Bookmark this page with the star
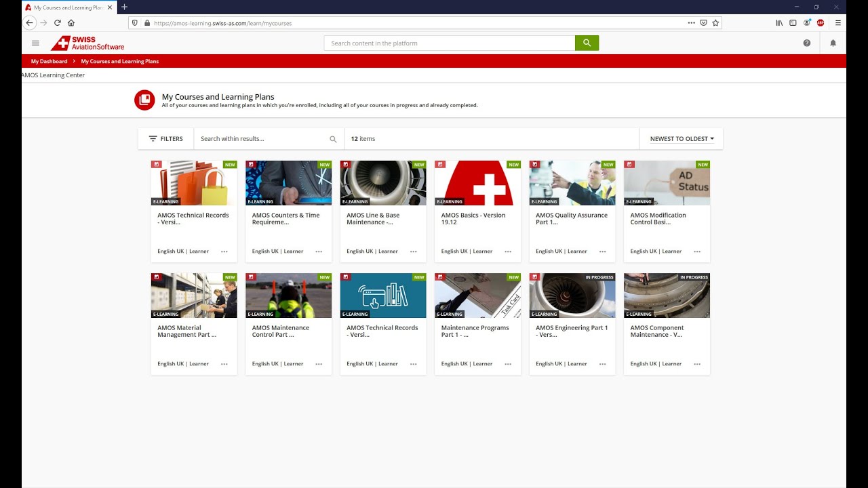Screen dimensions: 868x488 pos(715,22)
